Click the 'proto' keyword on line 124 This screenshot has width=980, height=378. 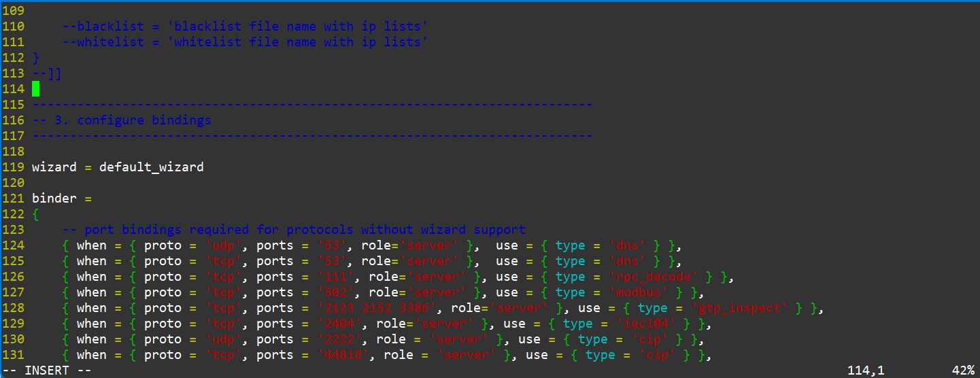[163, 245]
